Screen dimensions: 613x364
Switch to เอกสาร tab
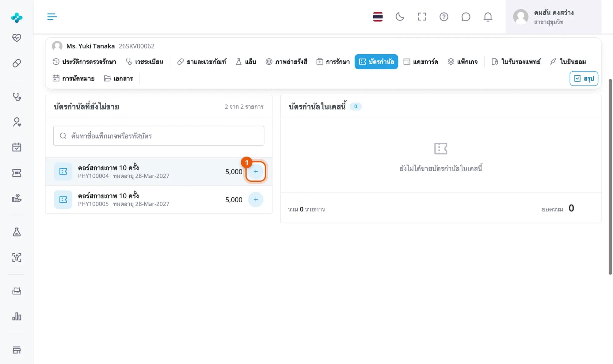click(119, 78)
